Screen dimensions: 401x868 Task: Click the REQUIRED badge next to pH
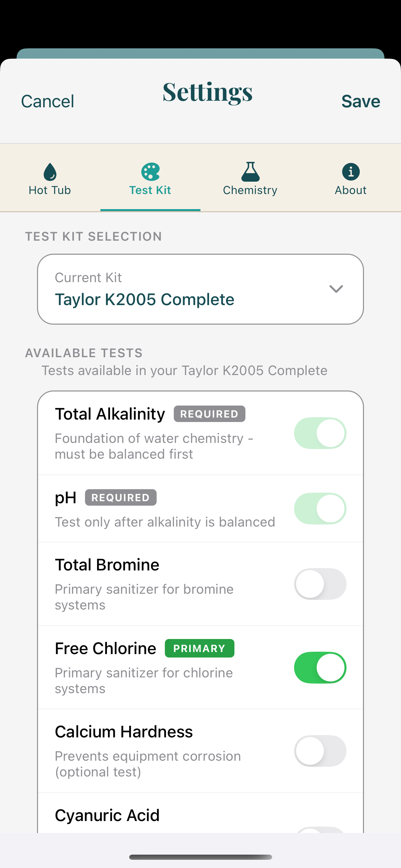pos(120,497)
